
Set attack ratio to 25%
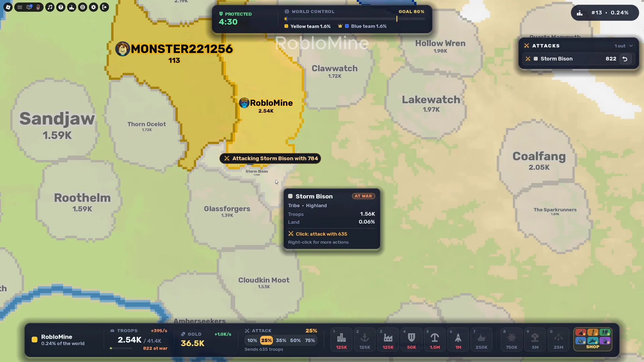click(266, 341)
